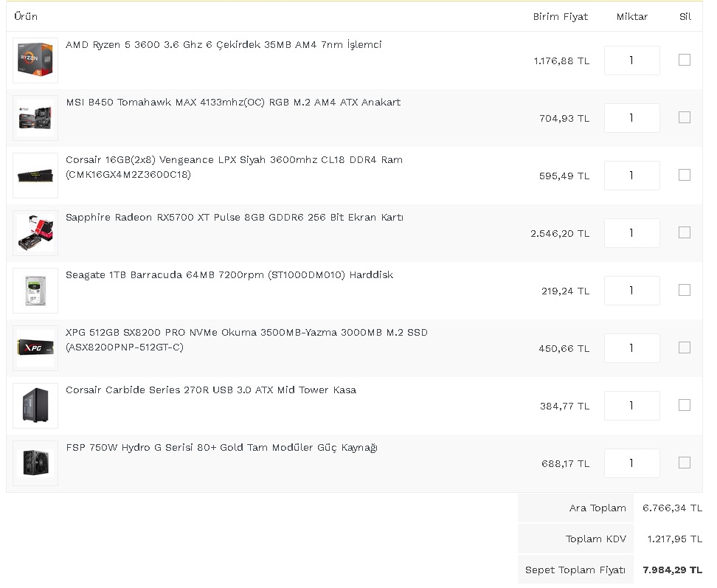This screenshot has width=717, height=588.
Task: Check the delete box for AMD Ryzen 5
Action: 685,60
